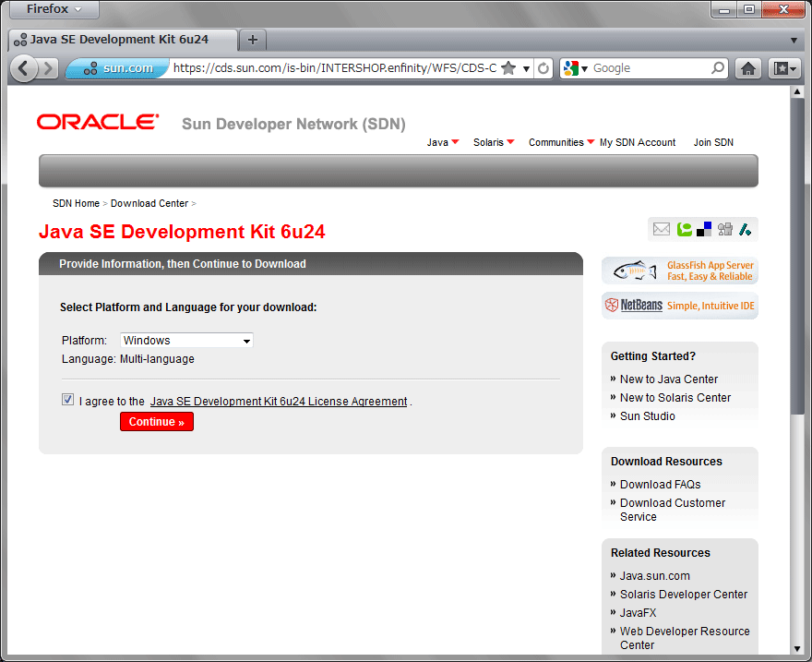
Task: Open Download FAQs link
Action: tap(661, 485)
